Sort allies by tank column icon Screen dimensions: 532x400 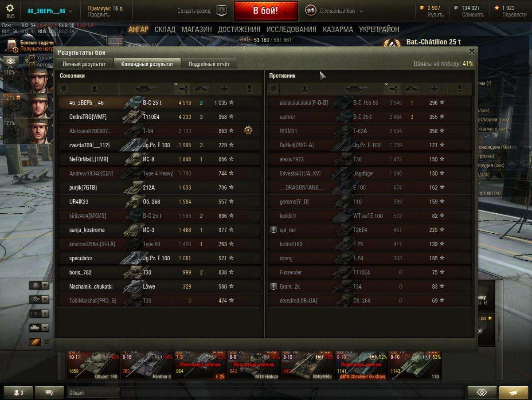(x=145, y=89)
